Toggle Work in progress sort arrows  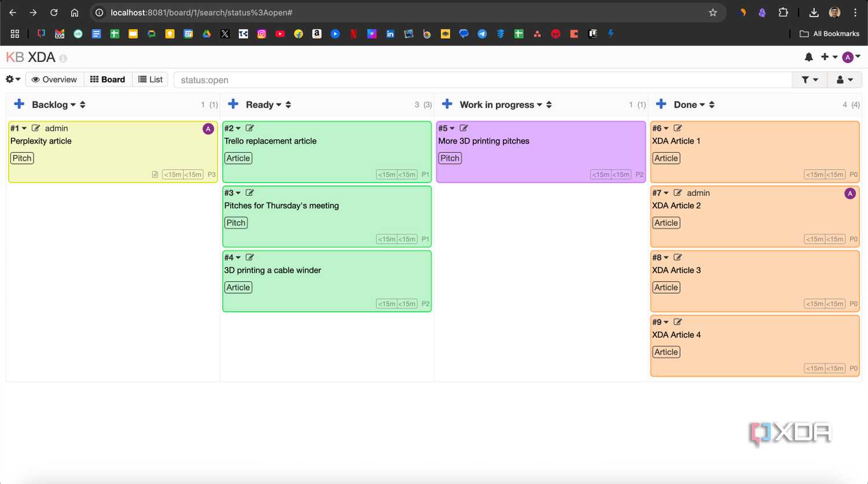[x=549, y=105]
